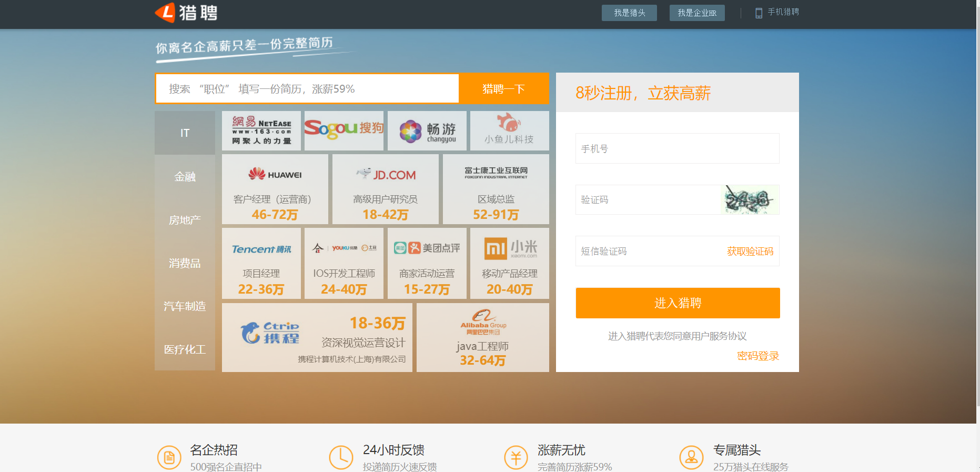Click the Ctrip 携程 logo

tap(270, 333)
